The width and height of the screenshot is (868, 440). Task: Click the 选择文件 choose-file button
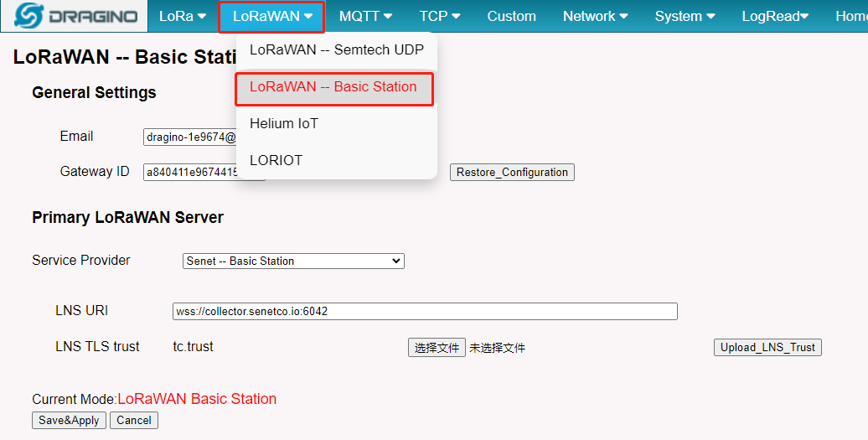click(437, 348)
